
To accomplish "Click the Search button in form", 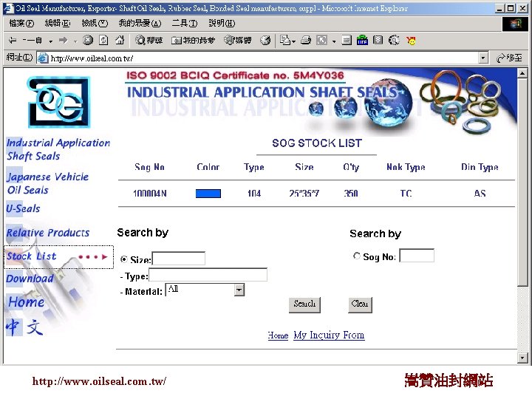I will (304, 304).
